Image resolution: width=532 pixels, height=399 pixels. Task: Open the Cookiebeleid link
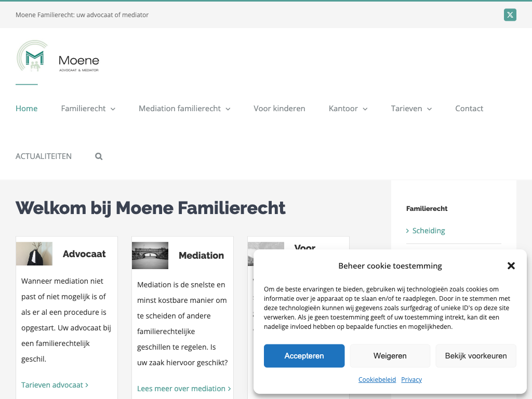click(377, 380)
